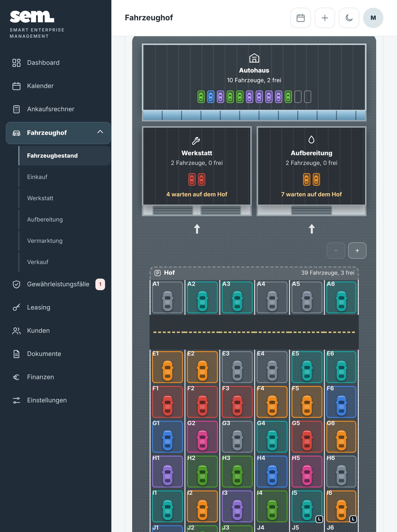Click the plus add button in header

(x=325, y=18)
